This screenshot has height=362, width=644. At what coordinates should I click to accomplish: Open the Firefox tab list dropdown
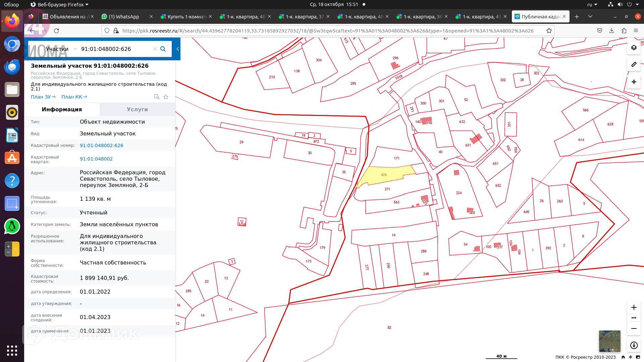coord(590,16)
